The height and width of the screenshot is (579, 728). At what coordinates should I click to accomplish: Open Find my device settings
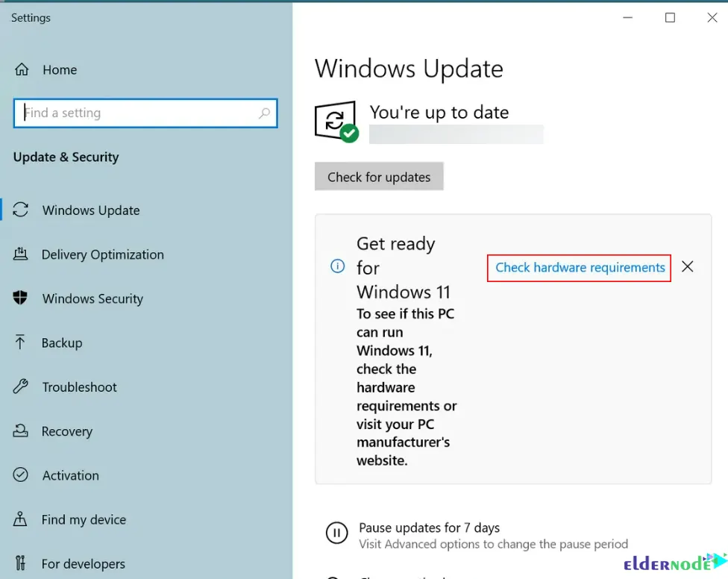pyautogui.click(x=84, y=519)
